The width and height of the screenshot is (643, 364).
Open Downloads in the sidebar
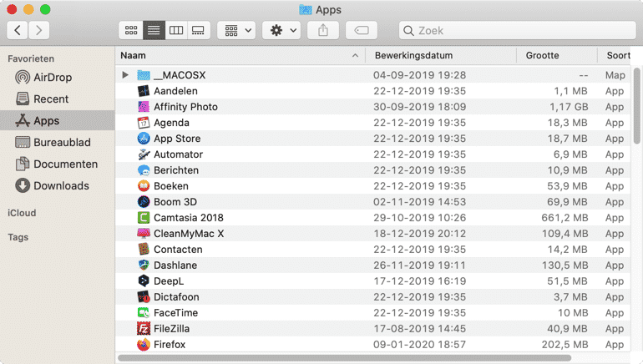[x=60, y=185]
